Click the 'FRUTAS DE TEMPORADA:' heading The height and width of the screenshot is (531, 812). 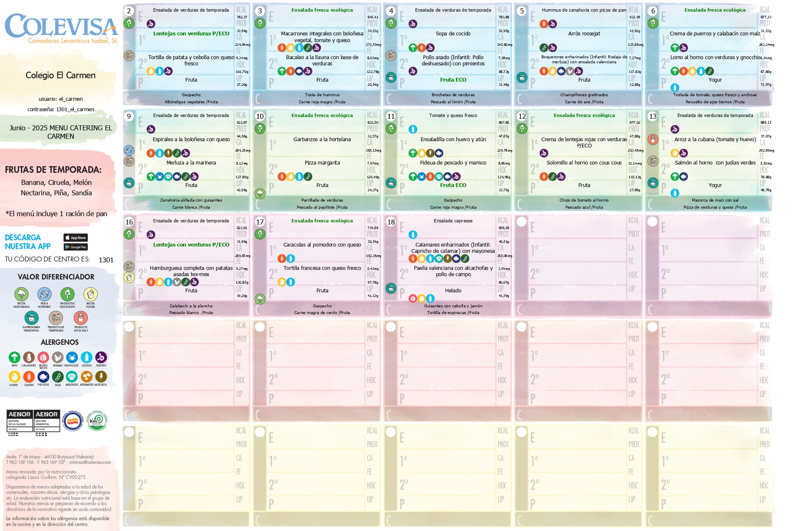coord(53,170)
